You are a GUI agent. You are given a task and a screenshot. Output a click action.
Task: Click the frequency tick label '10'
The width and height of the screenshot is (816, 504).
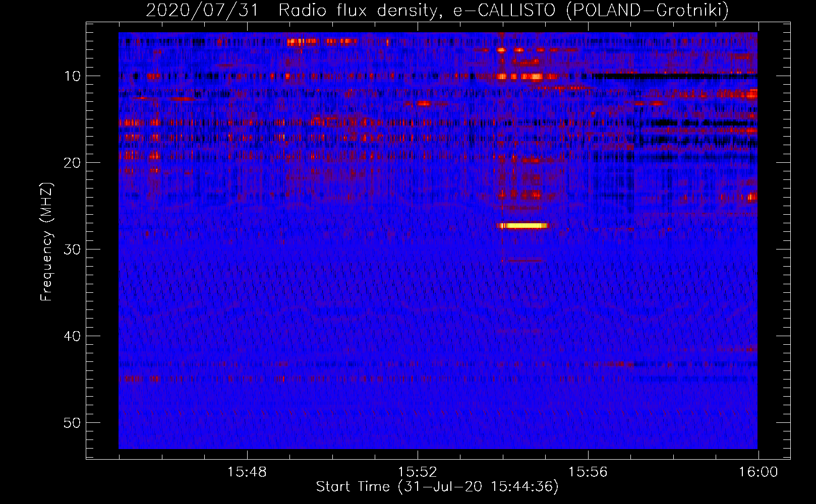73,76
